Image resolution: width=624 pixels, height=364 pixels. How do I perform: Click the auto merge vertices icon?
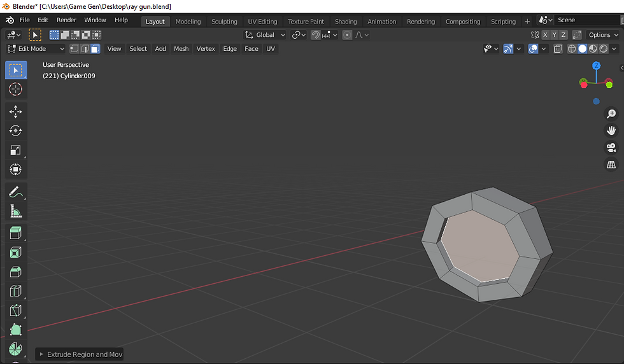pyautogui.click(x=577, y=35)
